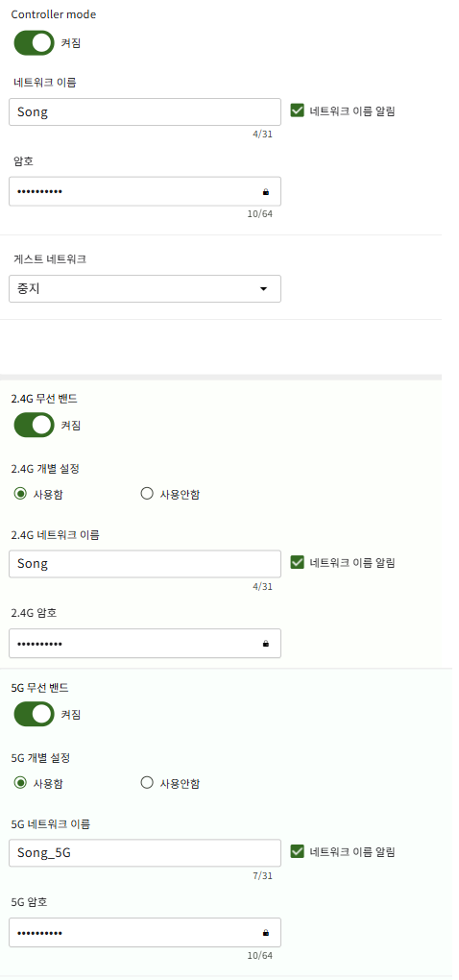Click the lock icon in 2.4G password field
459x980 pixels.
266,644
